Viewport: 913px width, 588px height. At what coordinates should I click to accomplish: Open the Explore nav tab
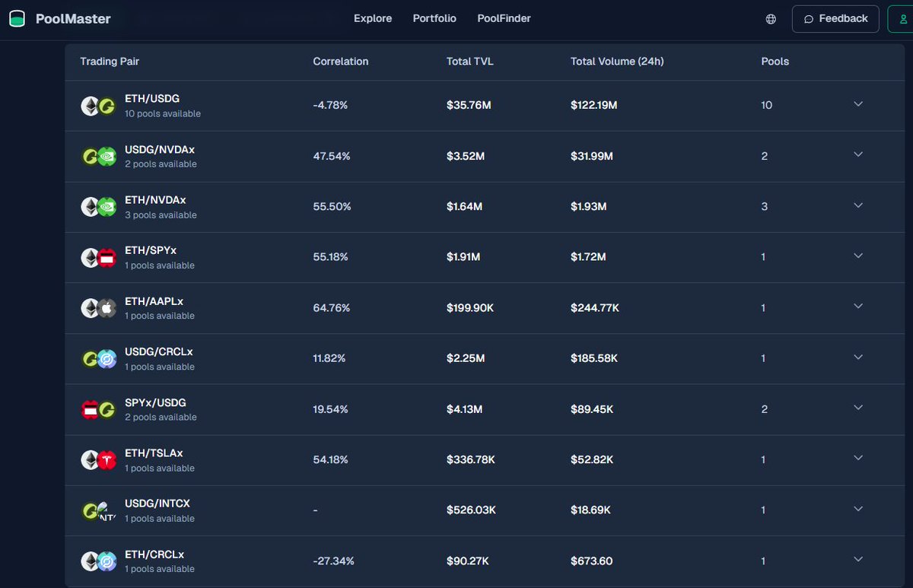point(373,18)
